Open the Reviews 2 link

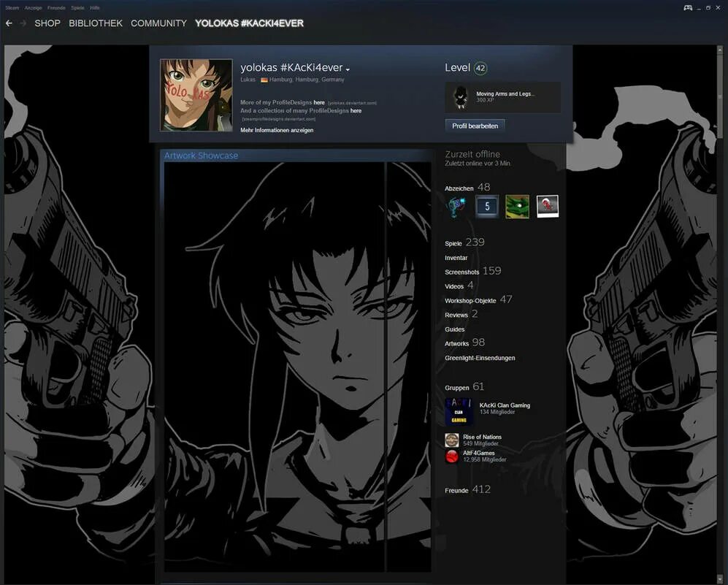[x=461, y=314]
